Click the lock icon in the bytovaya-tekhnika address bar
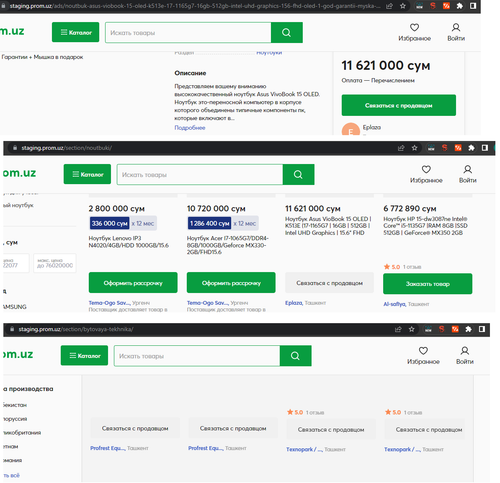 [12, 329]
